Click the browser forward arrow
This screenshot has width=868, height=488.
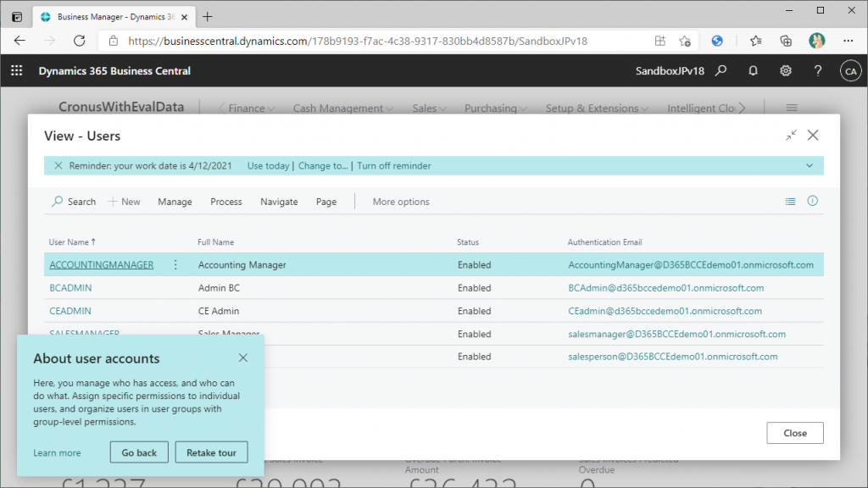50,41
